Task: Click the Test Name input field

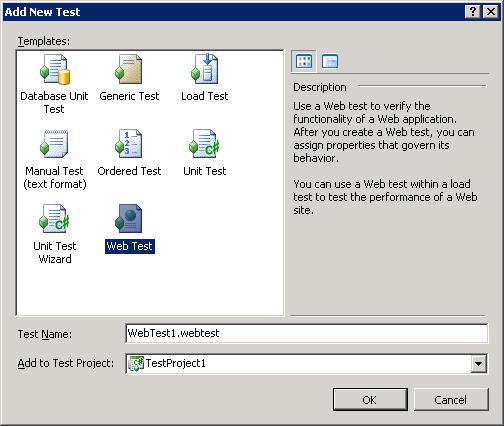Action: coord(306,333)
